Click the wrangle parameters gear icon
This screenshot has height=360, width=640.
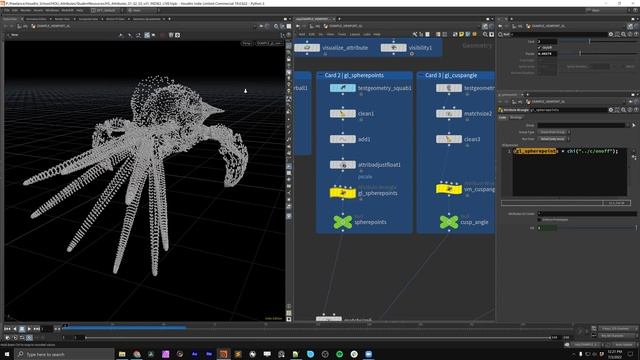pos(611,110)
